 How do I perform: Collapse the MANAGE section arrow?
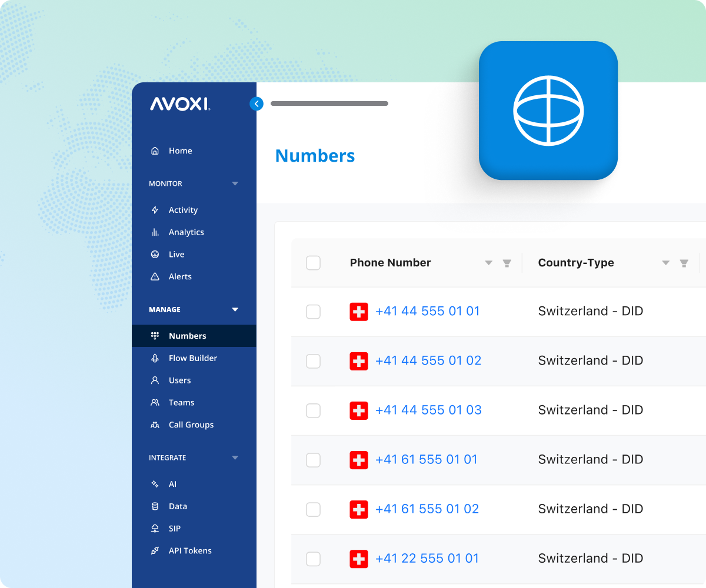click(x=235, y=309)
